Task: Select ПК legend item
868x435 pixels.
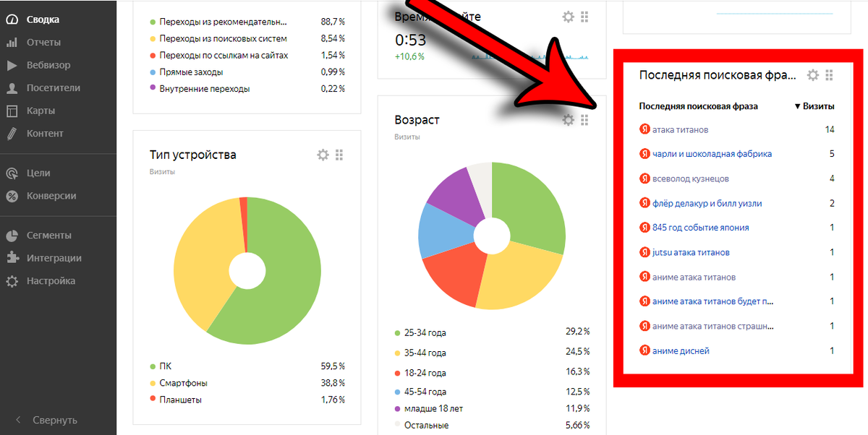Action: coord(166,366)
